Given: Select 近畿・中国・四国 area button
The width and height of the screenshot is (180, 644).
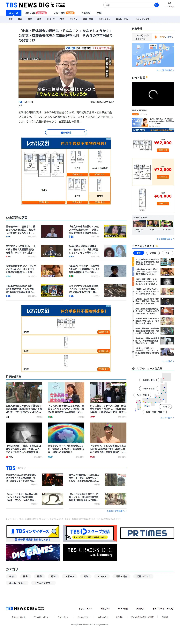Looking at the screenshot, I should coord(155,412).
